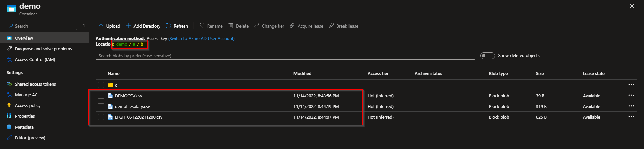Sort by the Name column header
Viewport: 644px width, 149px height.
113,73
